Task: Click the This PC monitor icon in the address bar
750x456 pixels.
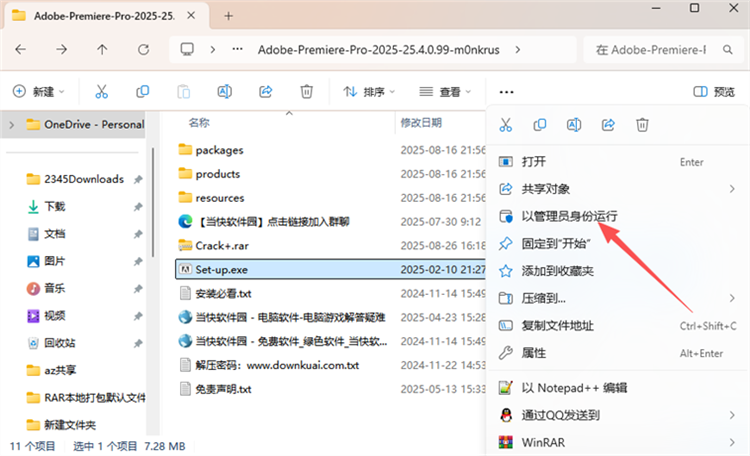Action: point(187,49)
